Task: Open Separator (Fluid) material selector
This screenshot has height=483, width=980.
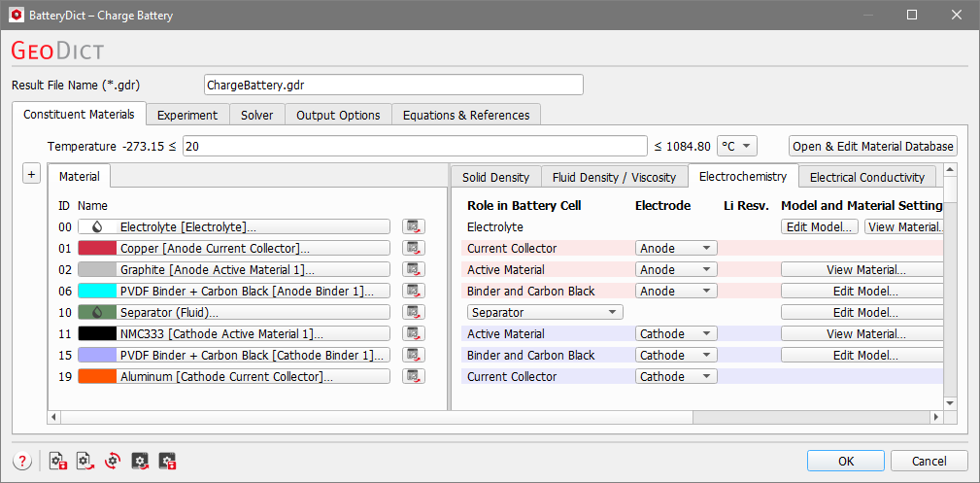Action: pyautogui.click(x=234, y=312)
